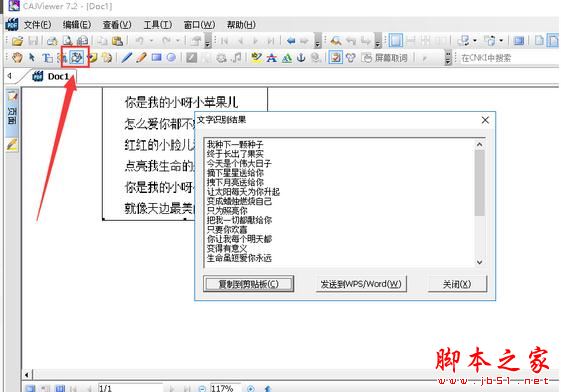Close the 文字识别结果 dialog with X
Viewport: 561px width, 392px height.
click(485, 120)
